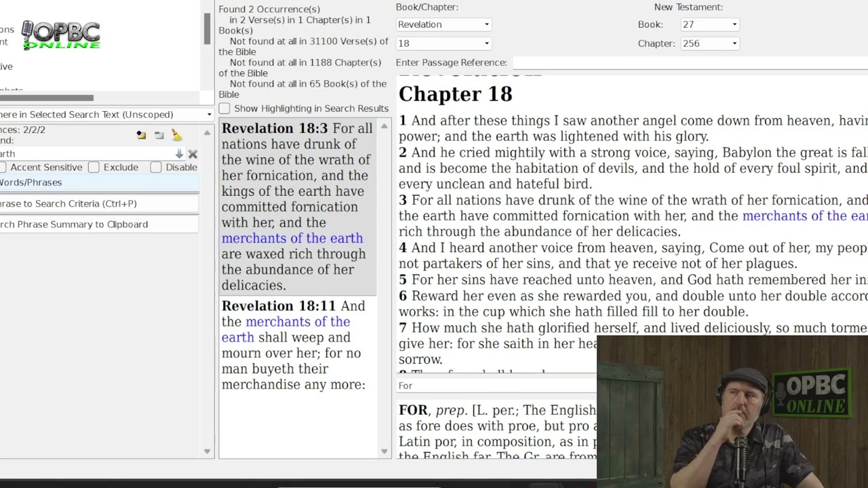Click the vertical scrollbar beside the top-left panel
The height and width of the screenshot is (488, 868).
click(207, 28)
